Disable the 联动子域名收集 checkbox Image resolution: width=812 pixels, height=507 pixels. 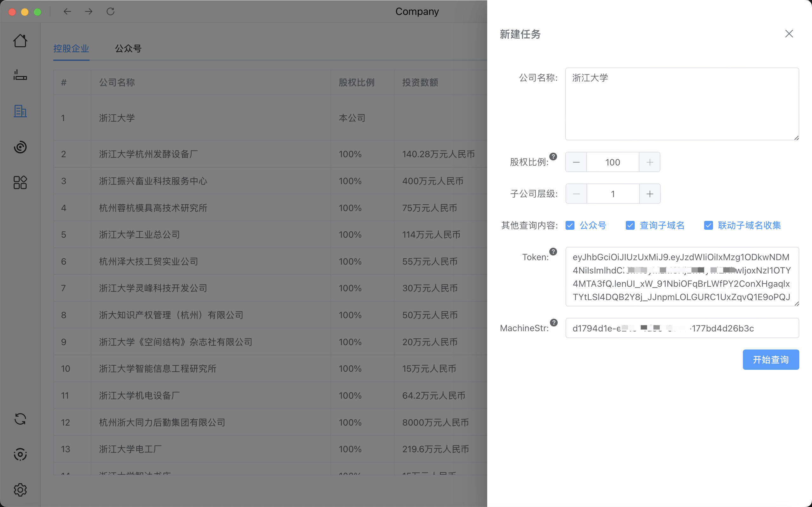(708, 225)
